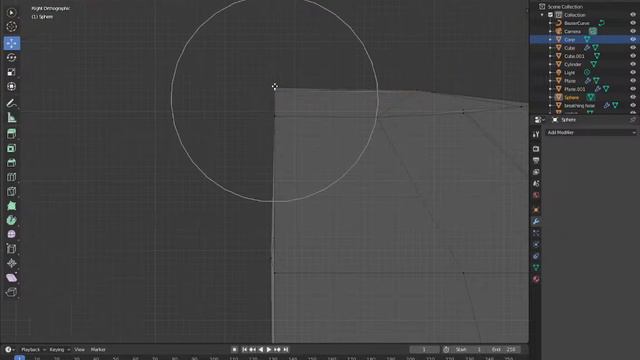Open the Material properties tab
640x360 pixels.
(x=536, y=279)
